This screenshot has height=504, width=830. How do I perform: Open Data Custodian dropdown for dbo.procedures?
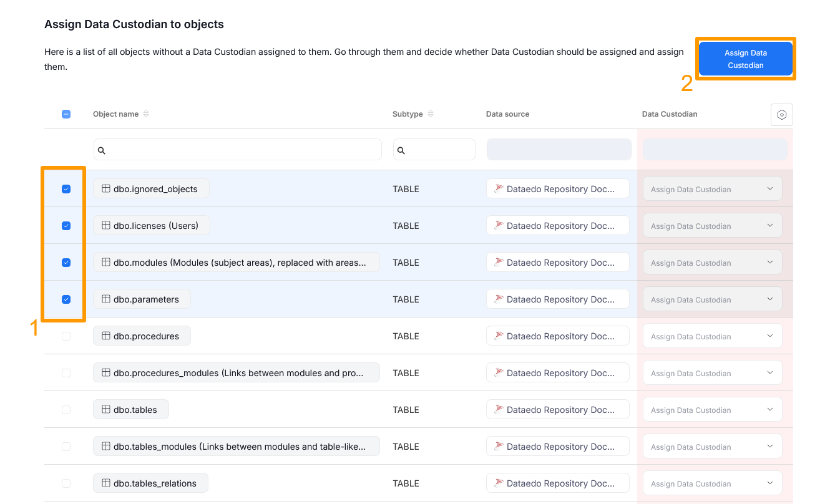(712, 336)
